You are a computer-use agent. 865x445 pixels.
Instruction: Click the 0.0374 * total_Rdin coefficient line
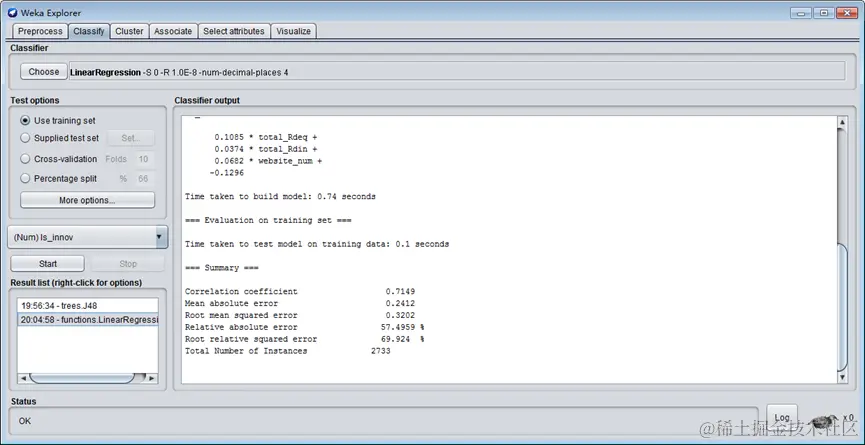[265, 149]
